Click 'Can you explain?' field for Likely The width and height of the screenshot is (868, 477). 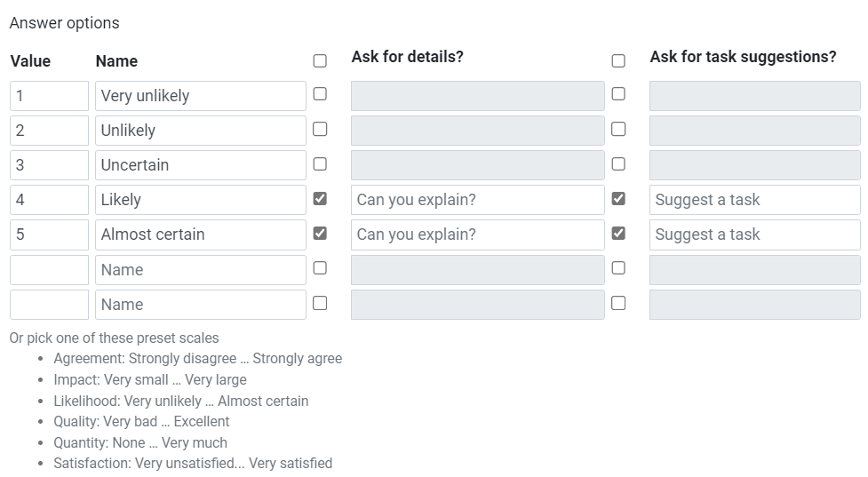(477, 200)
